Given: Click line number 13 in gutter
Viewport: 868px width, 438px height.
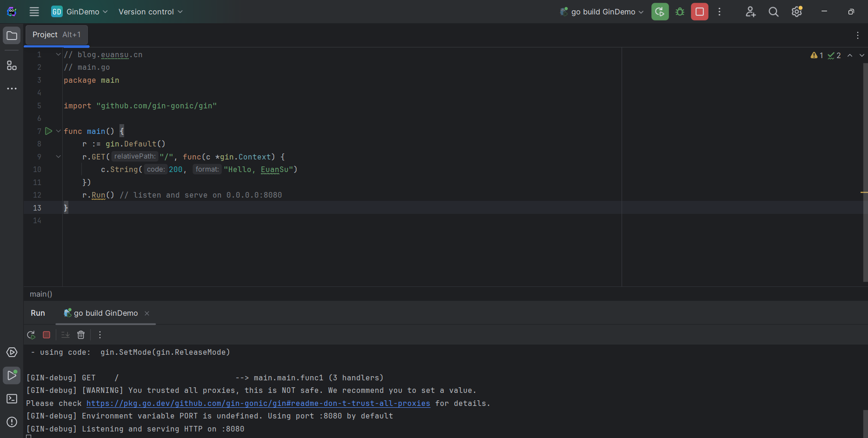Looking at the screenshot, I should (37, 208).
